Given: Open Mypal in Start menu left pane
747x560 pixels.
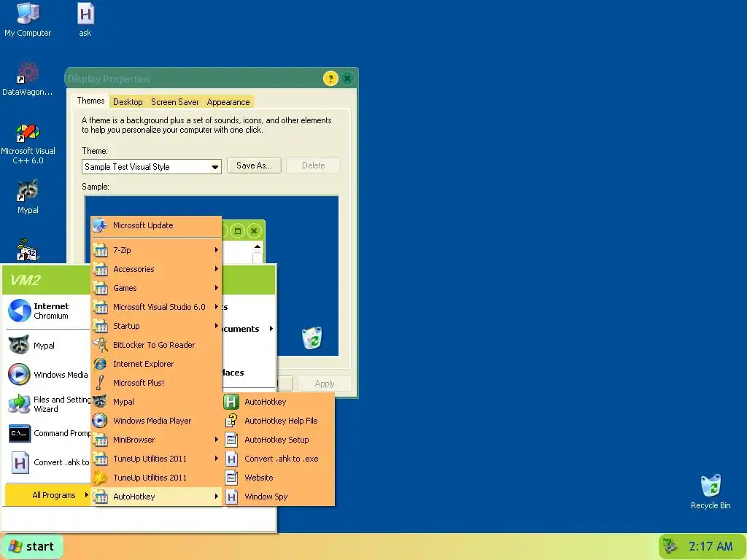Looking at the screenshot, I should click(47, 345).
